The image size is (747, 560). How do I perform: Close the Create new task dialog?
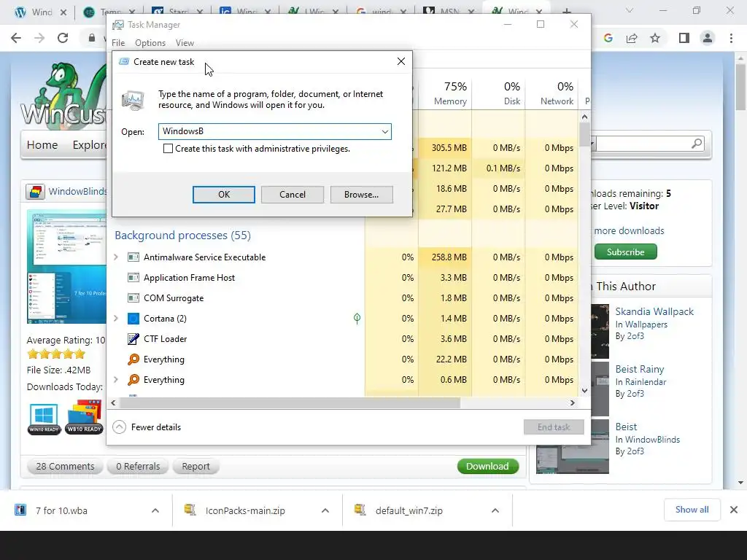point(401,61)
